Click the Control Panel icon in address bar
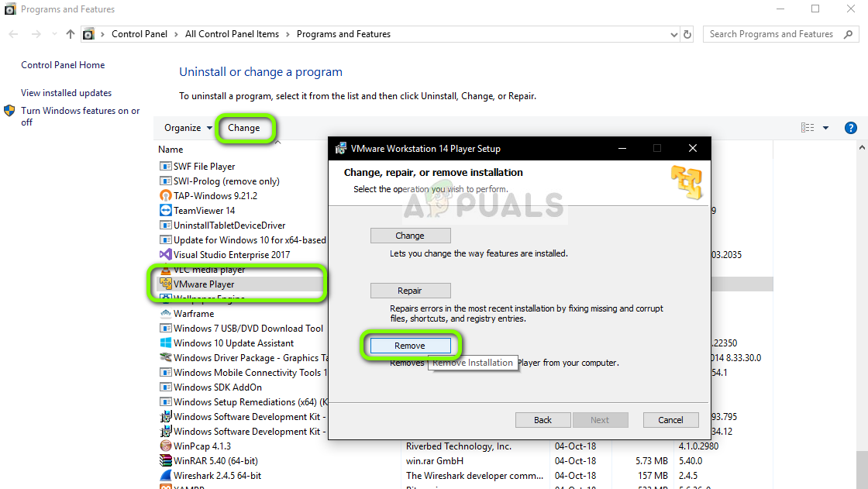Viewport: 868px width, 489px height. coord(88,34)
